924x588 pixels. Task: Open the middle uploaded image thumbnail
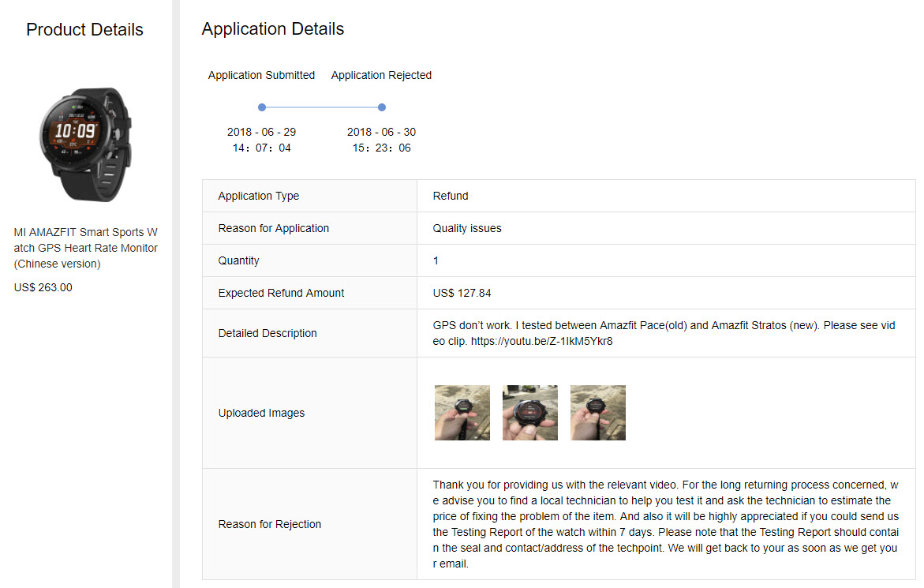point(530,413)
